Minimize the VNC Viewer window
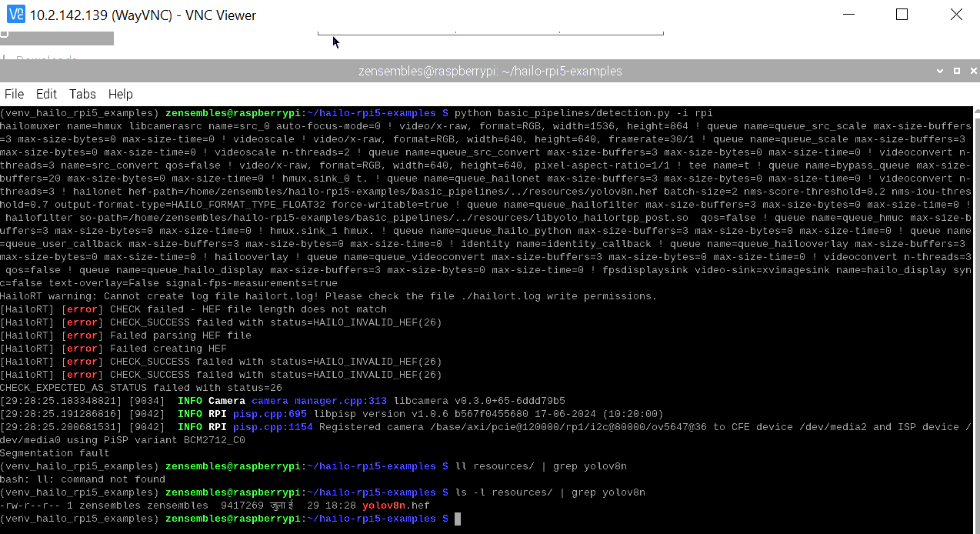 click(x=848, y=15)
